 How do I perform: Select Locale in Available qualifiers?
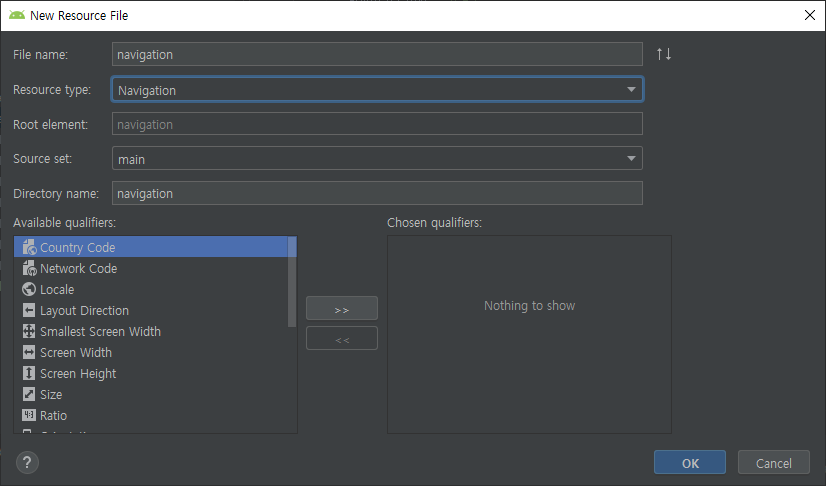pos(151,289)
